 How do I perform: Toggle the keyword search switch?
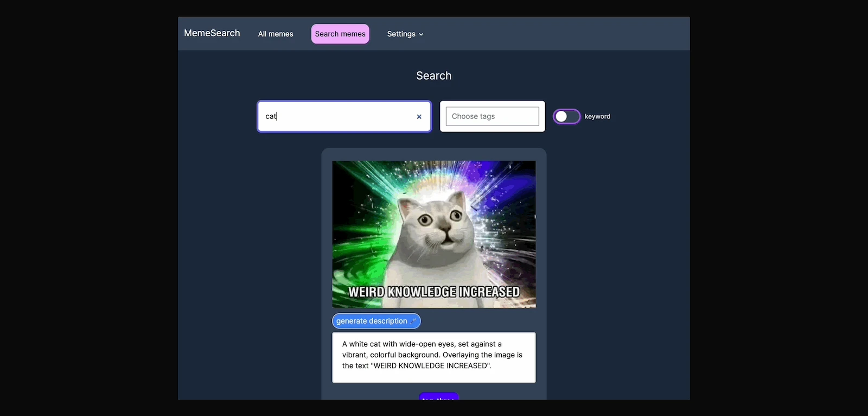(x=567, y=117)
